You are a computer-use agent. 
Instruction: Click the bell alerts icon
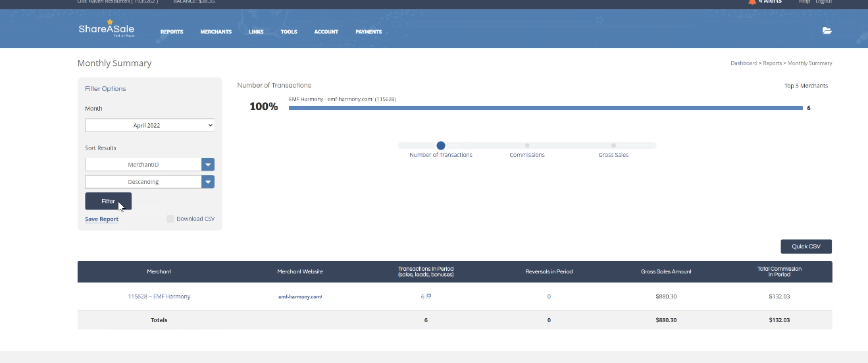(x=752, y=2)
